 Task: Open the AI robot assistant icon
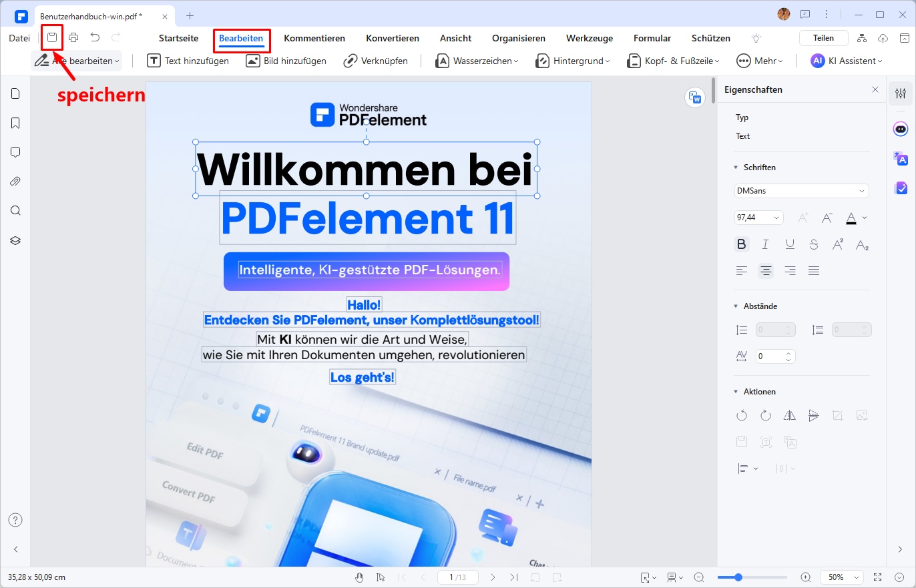(x=901, y=129)
